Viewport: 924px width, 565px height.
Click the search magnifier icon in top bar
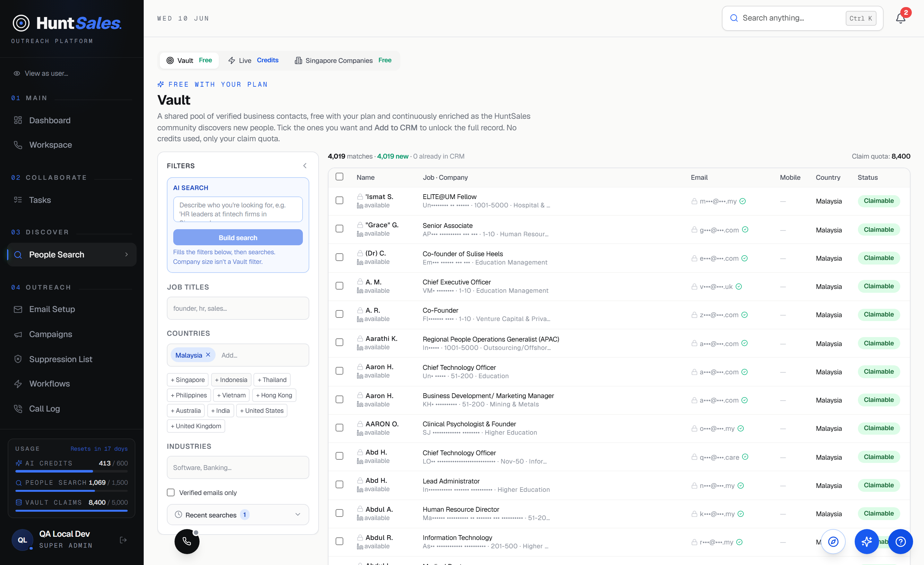click(734, 18)
